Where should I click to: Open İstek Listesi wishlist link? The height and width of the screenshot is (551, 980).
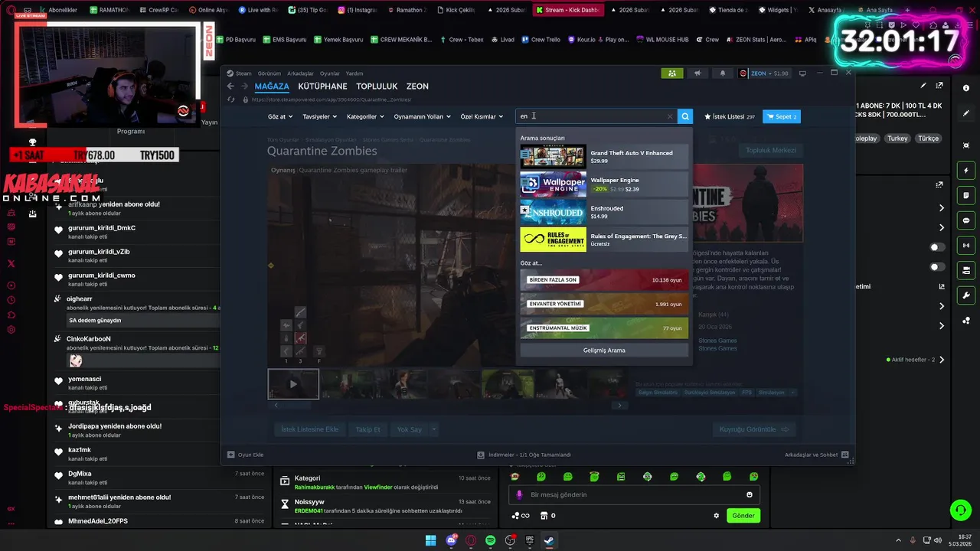[729, 116]
